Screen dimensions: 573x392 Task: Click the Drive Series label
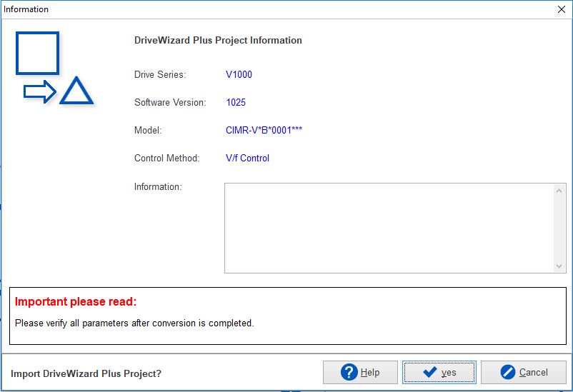(x=160, y=74)
